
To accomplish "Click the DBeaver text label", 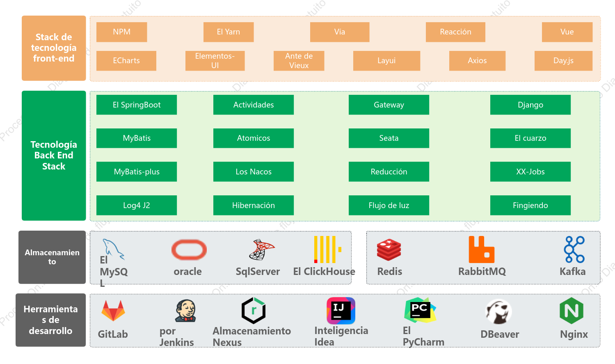I will [500, 334].
